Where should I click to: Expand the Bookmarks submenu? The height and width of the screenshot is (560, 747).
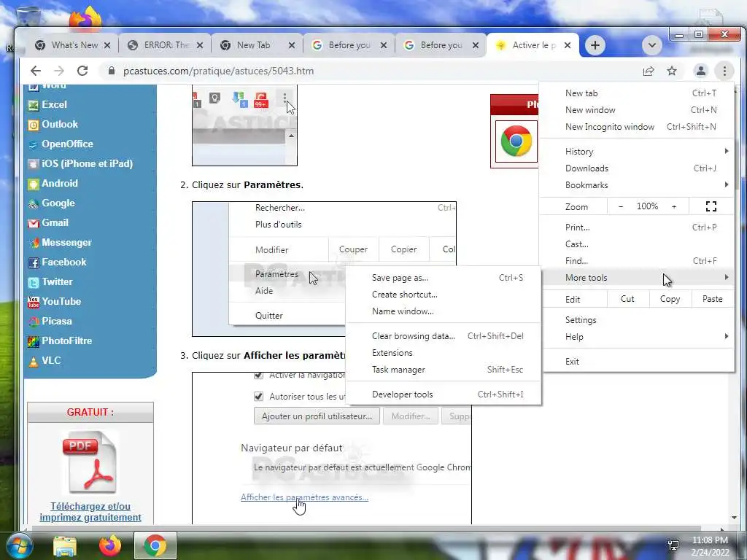[638, 184]
